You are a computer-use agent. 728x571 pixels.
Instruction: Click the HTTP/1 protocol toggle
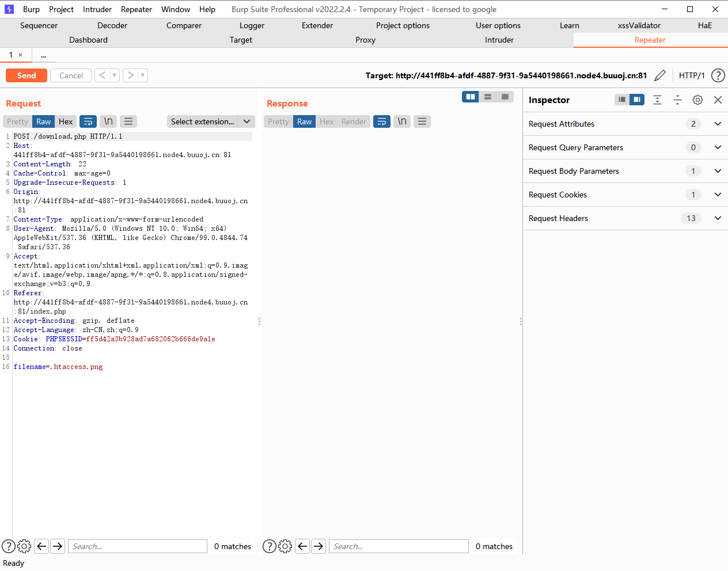(692, 75)
